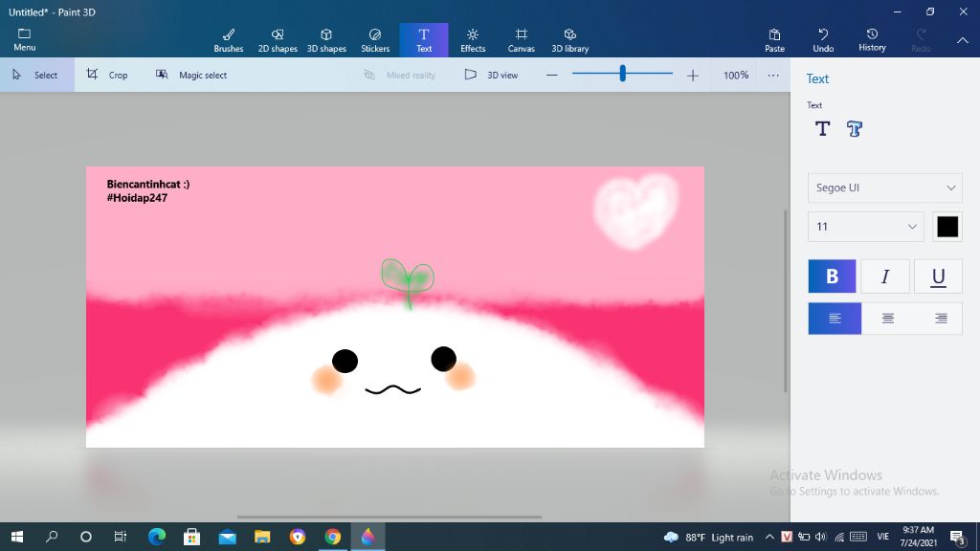Open the font size 11 dropdown

[865, 226]
